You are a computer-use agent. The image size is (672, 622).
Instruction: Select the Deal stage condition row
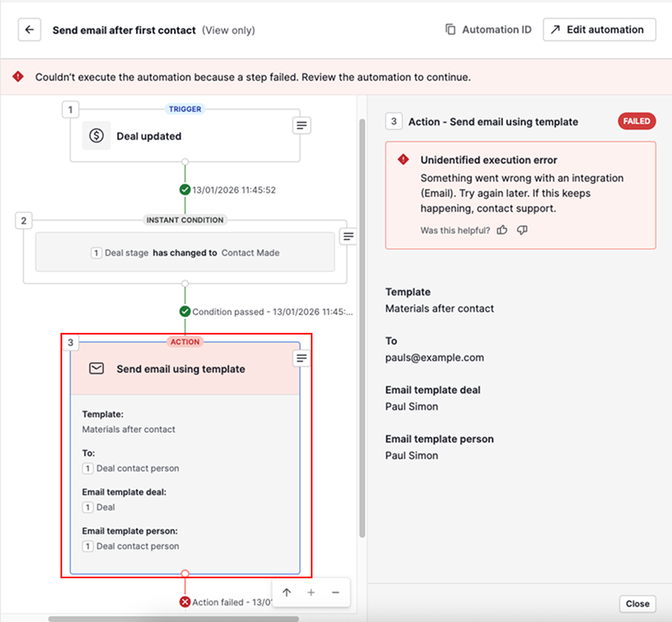click(185, 252)
